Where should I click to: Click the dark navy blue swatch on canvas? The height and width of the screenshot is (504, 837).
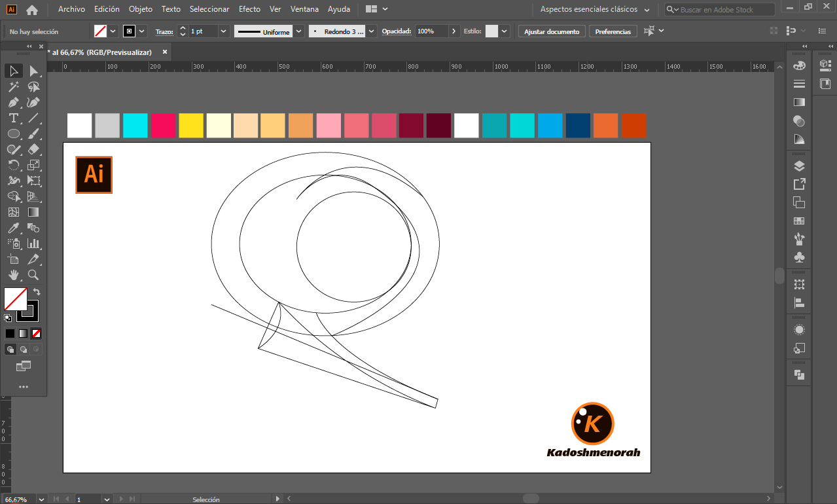(x=578, y=126)
